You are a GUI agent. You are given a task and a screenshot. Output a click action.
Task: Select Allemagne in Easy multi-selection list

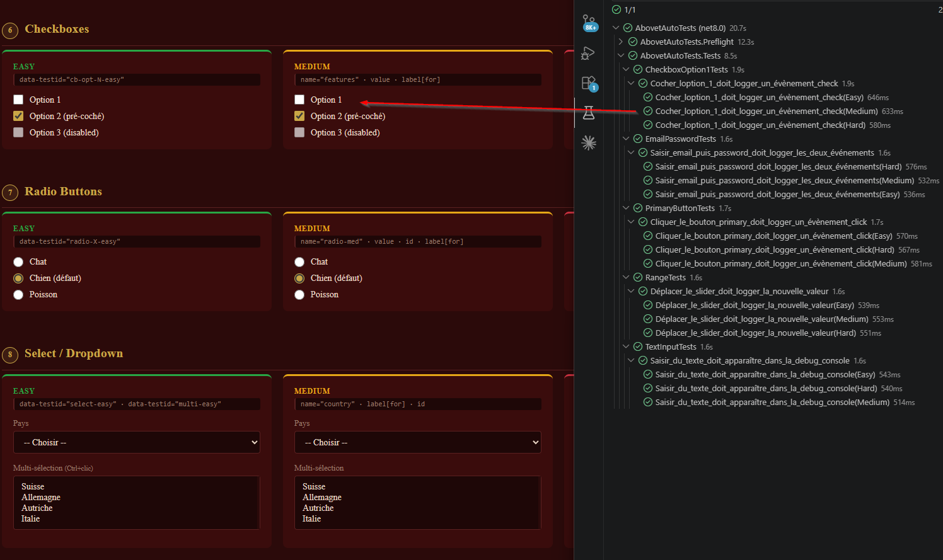[137, 497]
